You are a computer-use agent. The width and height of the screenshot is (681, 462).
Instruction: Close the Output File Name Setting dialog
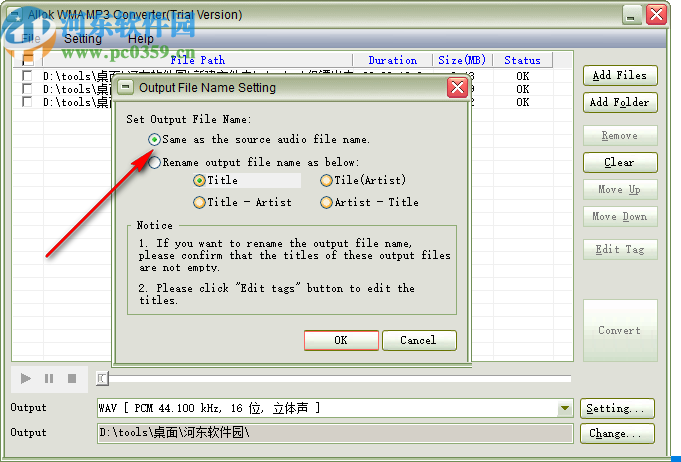point(457,88)
